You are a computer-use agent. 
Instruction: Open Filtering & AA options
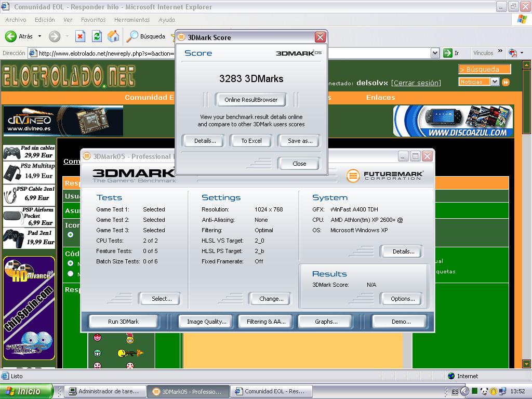266,322
